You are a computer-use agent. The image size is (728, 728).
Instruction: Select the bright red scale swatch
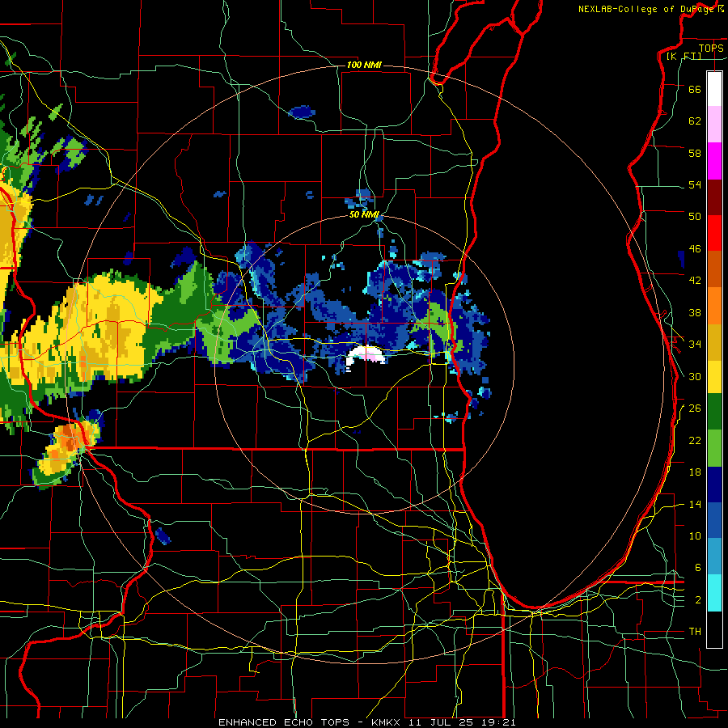tap(714, 233)
